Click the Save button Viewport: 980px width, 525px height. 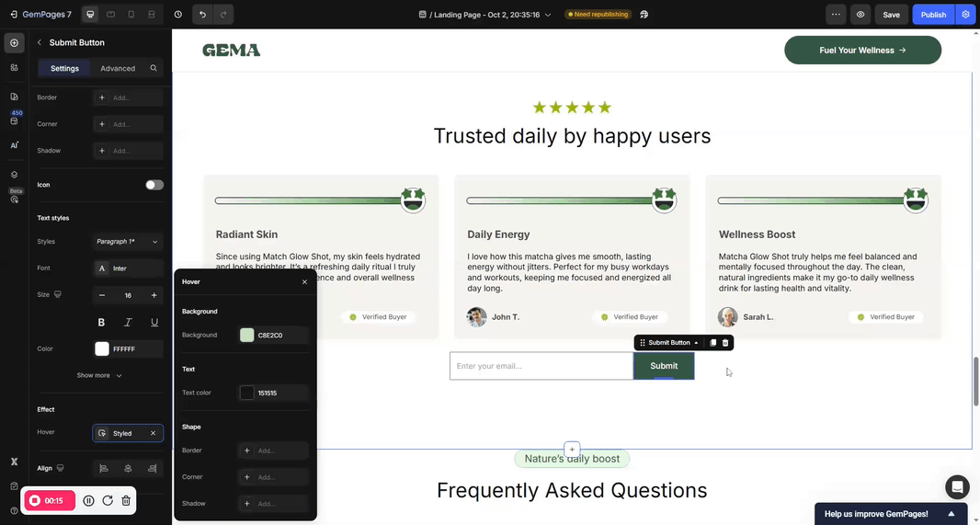point(891,15)
